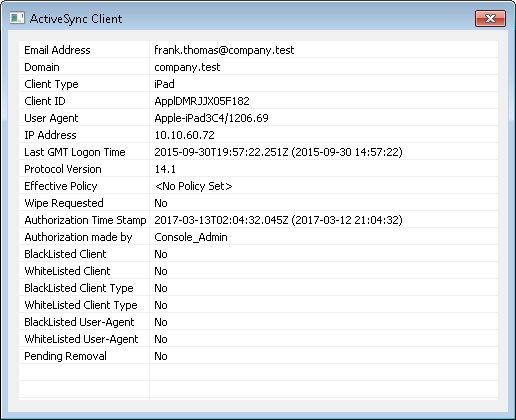The image size is (516, 420).
Task: Click the WhiteListed User-Agent row label
Action: [x=81, y=339]
